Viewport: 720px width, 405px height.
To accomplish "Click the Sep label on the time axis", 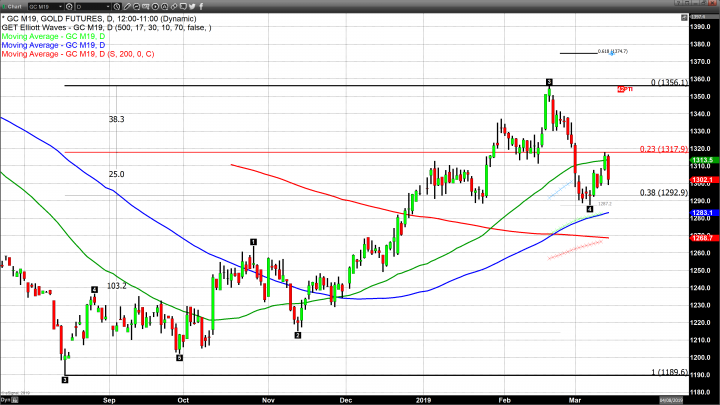I will coord(109,400).
